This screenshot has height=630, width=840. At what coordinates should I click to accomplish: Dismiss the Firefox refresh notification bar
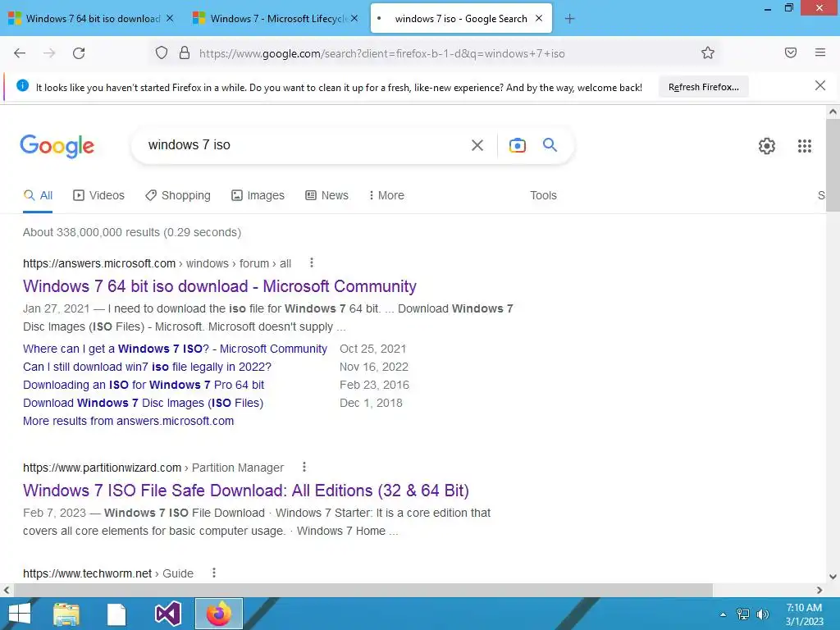coord(819,85)
